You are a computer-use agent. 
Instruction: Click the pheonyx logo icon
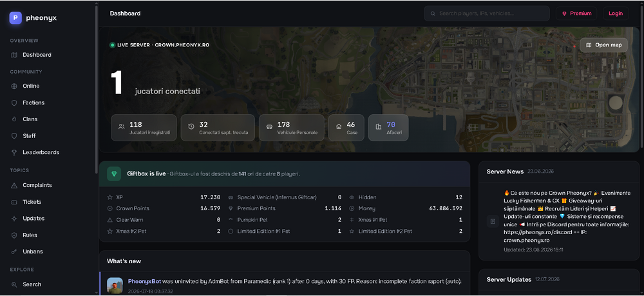[15, 17]
